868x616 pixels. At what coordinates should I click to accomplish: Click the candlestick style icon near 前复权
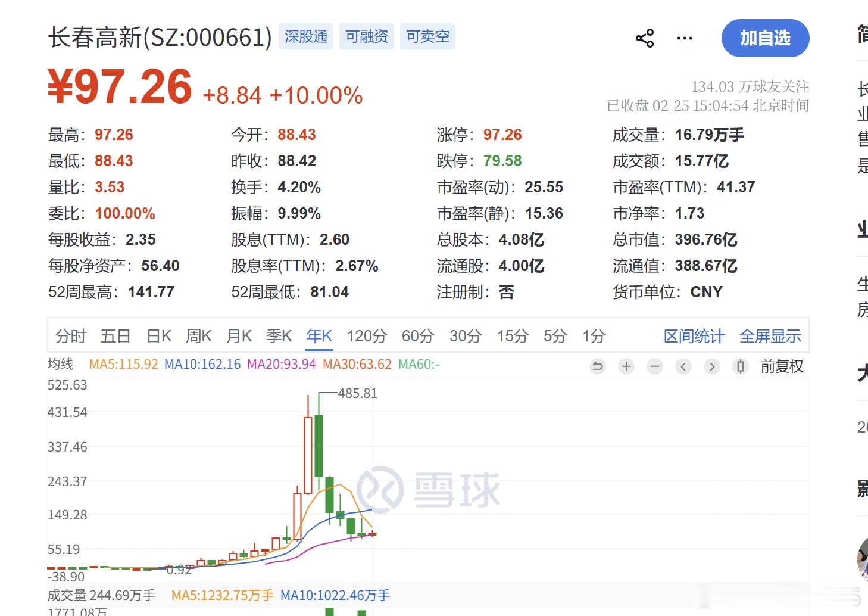[x=740, y=366]
